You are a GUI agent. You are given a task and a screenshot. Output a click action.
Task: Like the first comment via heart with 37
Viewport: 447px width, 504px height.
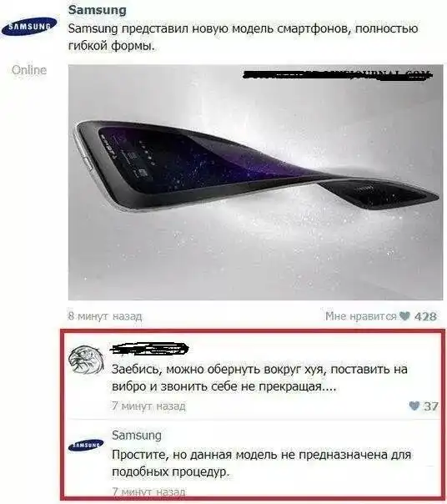coord(414,406)
